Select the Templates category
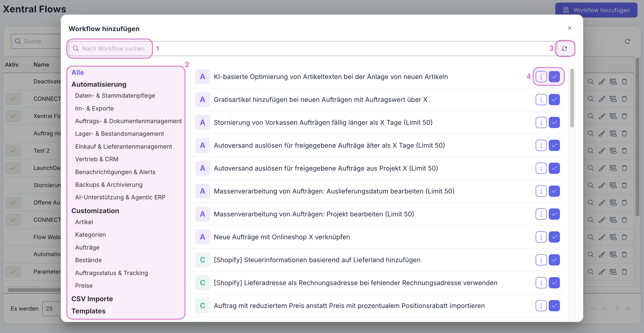This screenshot has width=644, height=333. tap(88, 311)
